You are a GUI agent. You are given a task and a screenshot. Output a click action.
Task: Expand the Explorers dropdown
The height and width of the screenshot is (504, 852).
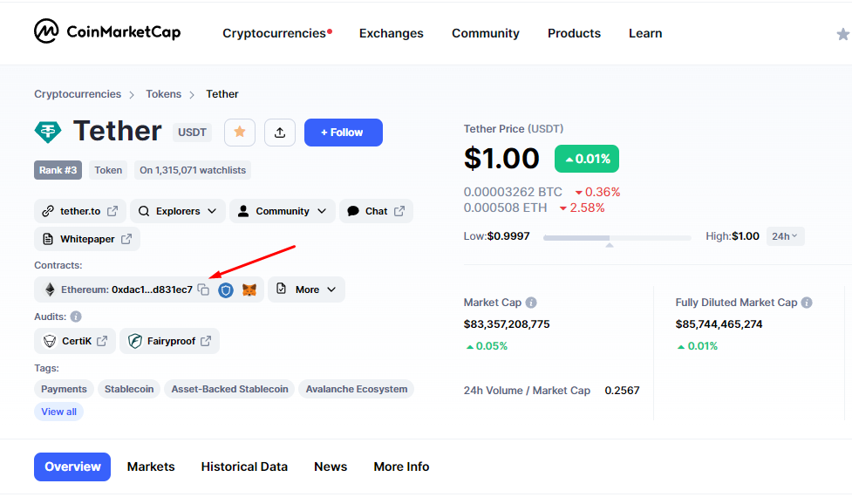(x=178, y=211)
